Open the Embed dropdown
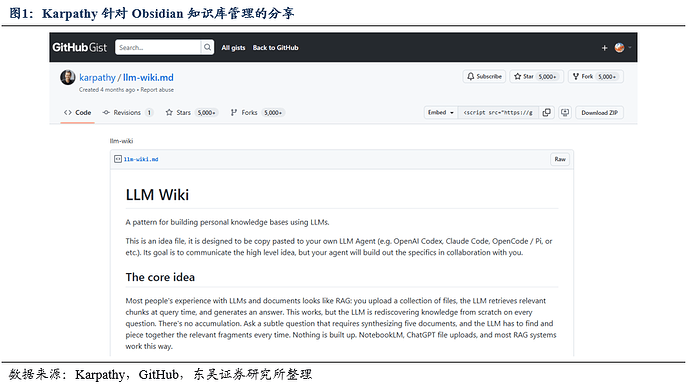690x388 pixels. pyautogui.click(x=440, y=113)
